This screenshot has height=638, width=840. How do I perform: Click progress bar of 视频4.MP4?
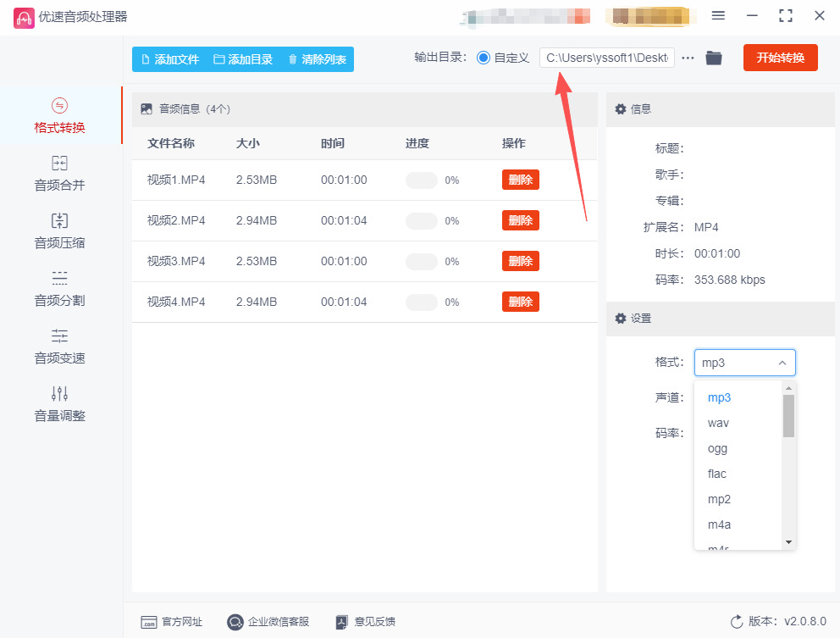422,302
